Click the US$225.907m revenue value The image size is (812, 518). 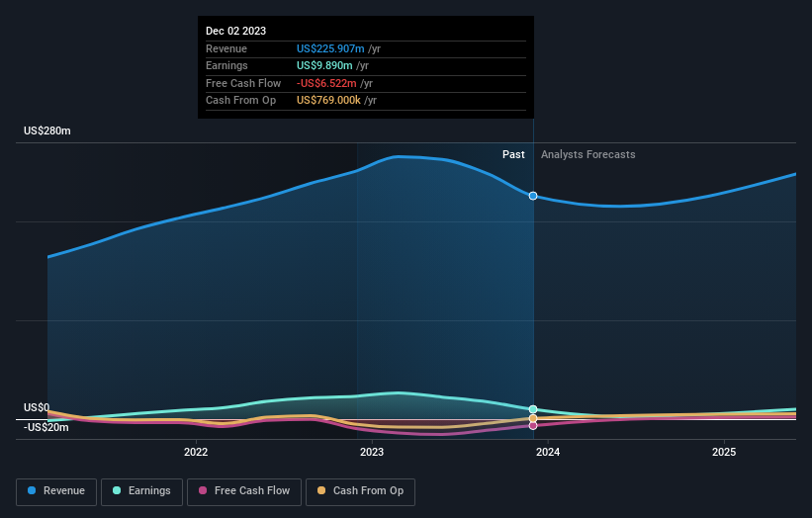(330, 48)
